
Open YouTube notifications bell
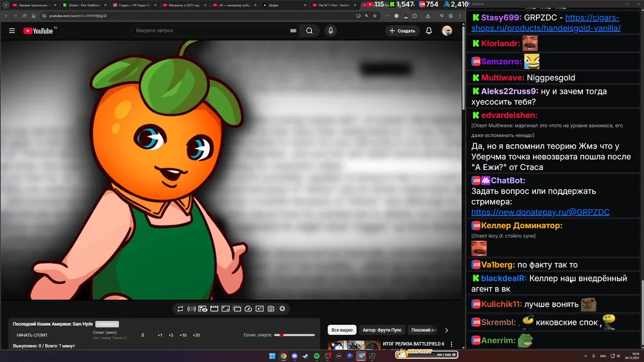(429, 31)
